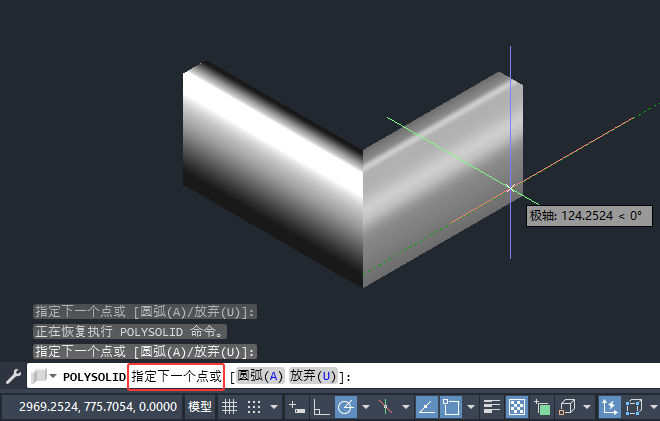Toggle transparency checkered icon
Screen dimensions: 660x421
(516, 407)
